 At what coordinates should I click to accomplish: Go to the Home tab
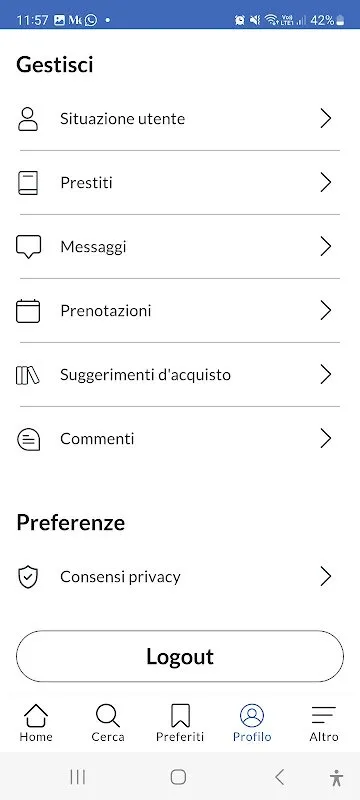click(x=36, y=723)
